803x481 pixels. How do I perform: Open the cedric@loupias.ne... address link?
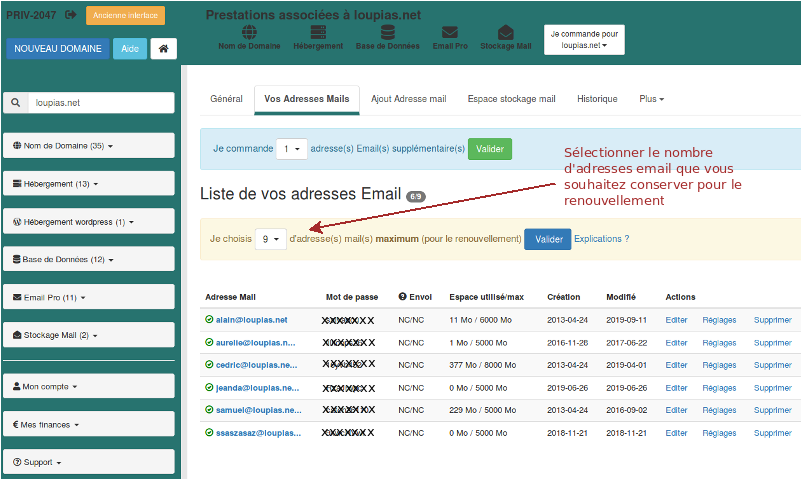pyautogui.click(x=257, y=365)
